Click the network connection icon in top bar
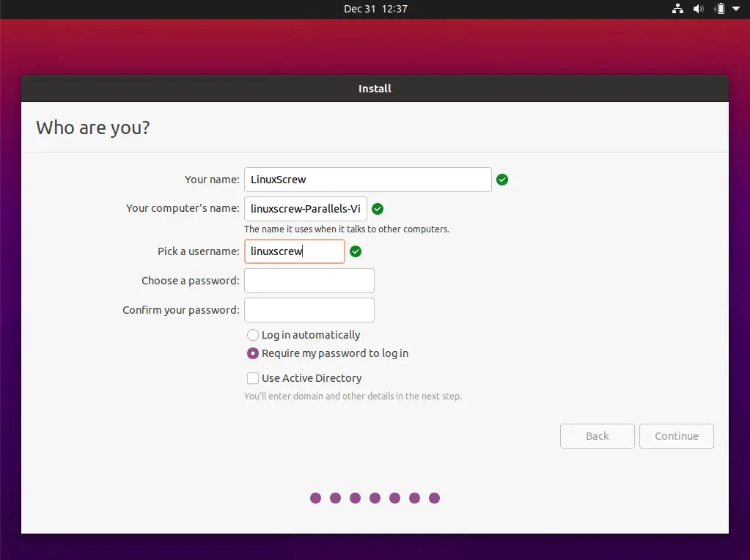 pyautogui.click(x=677, y=9)
